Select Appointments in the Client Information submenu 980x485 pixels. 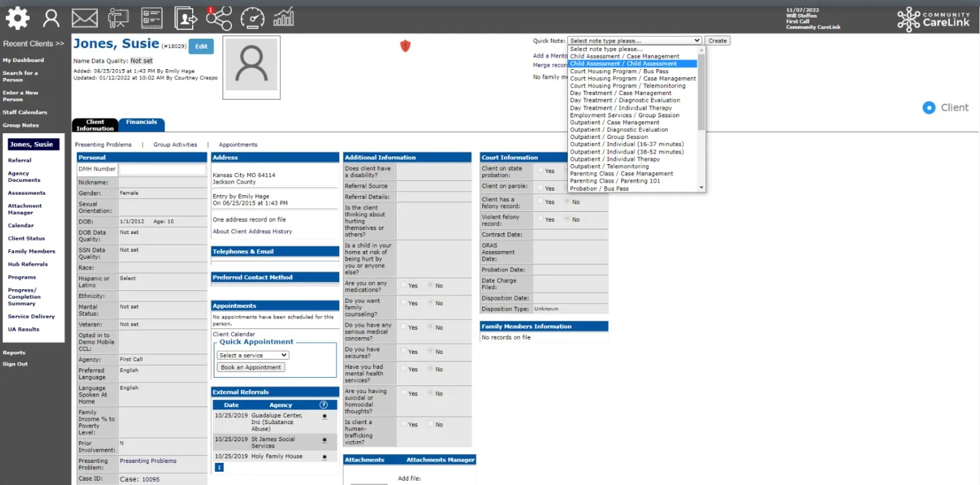[237, 145]
